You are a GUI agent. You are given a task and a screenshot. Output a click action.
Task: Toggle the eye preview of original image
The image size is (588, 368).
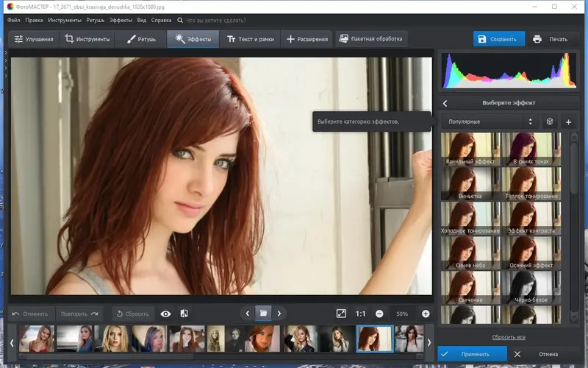click(165, 314)
